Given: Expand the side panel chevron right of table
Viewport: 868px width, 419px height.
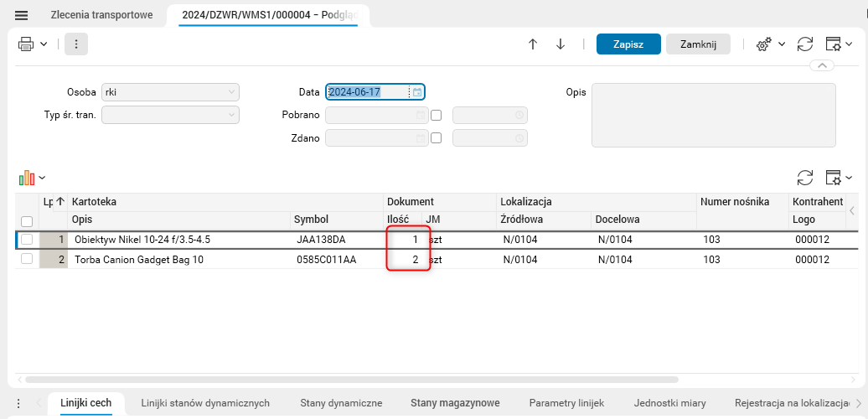Looking at the screenshot, I should click(853, 210).
